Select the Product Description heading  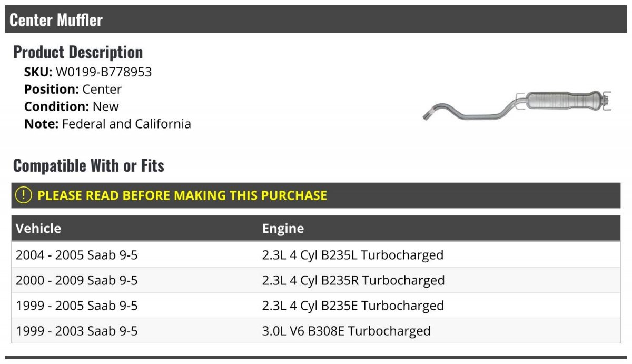coord(78,52)
